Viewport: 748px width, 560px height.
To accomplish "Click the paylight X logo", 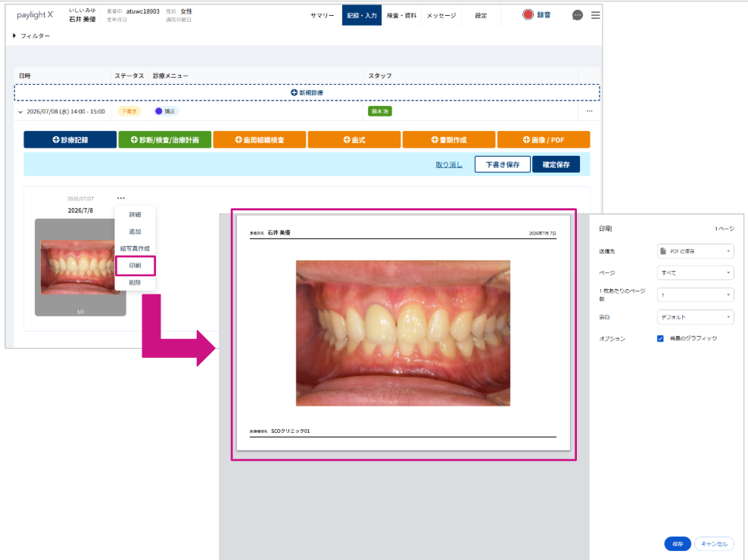I will coord(35,15).
